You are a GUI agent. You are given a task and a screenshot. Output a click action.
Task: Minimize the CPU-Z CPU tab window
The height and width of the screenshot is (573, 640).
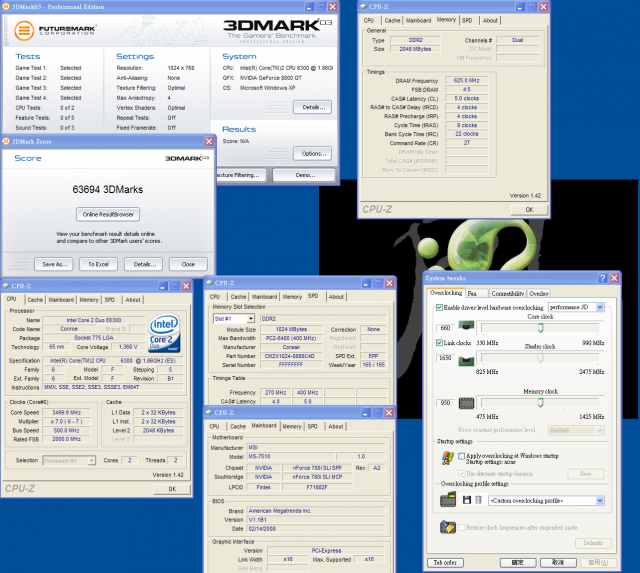(x=163, y=286)
